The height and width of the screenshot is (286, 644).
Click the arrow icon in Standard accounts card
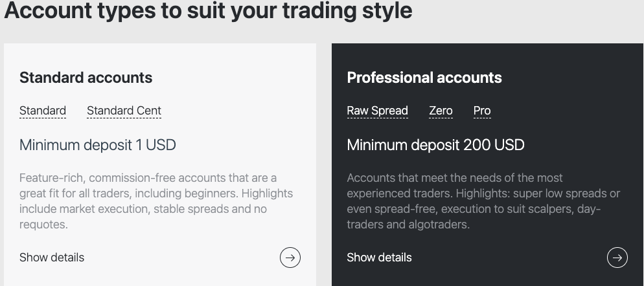tap(290, 258)
